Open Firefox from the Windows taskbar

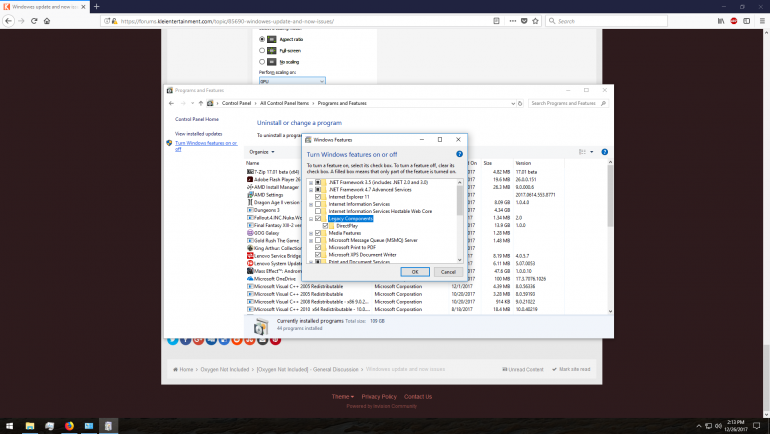(70, 425)
